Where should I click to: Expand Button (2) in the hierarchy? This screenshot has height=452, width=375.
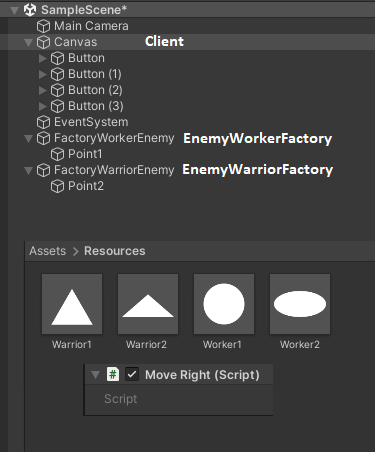coord(42,90)
